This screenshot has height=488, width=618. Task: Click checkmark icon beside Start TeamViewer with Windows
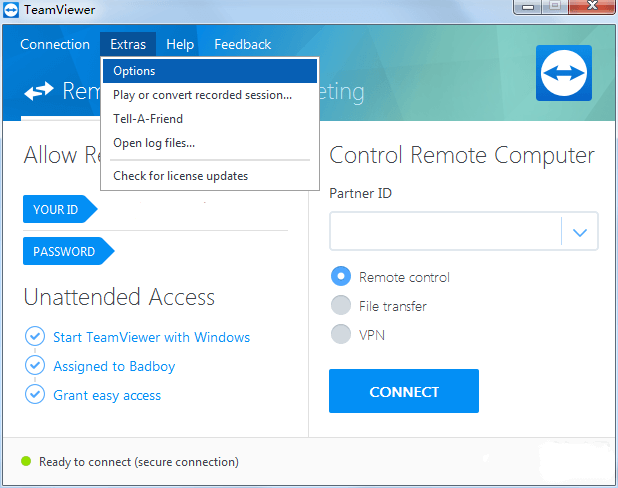click(35, 336)
